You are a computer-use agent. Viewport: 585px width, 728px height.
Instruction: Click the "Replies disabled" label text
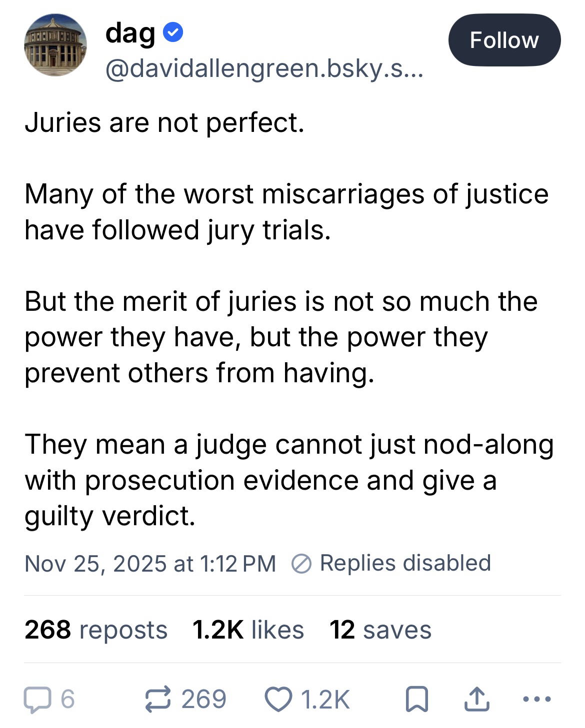405,563
